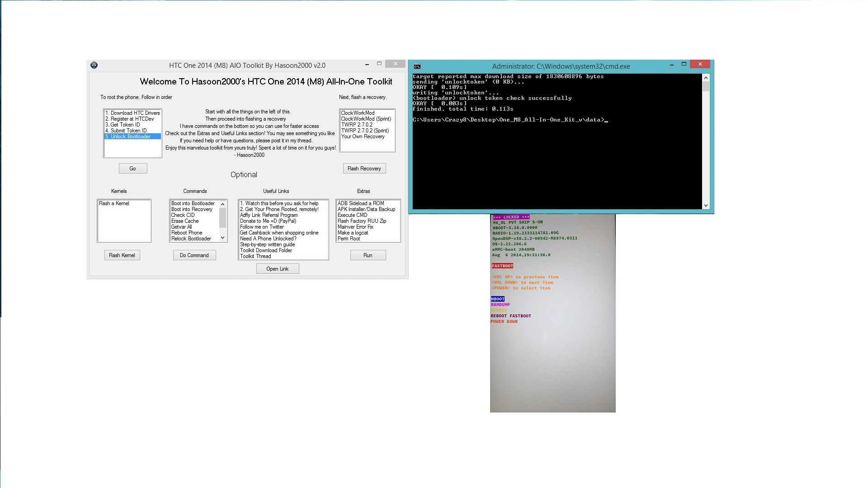868x488 pixels.
Task: Click the cmd command prompt line
Action: pyautogui.click(x=510, y=120)
